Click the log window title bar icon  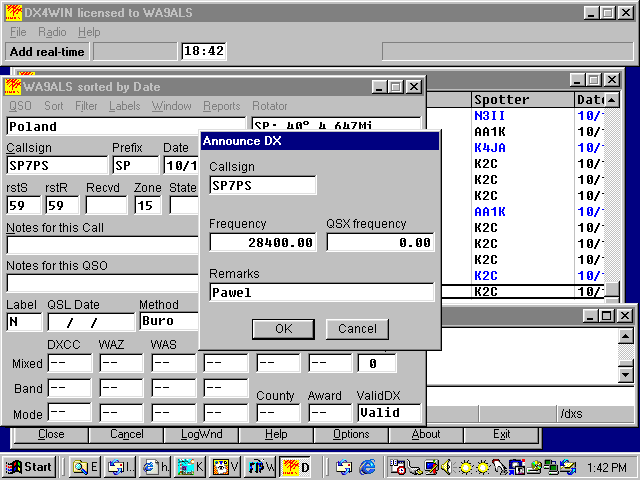pos(13,87)
